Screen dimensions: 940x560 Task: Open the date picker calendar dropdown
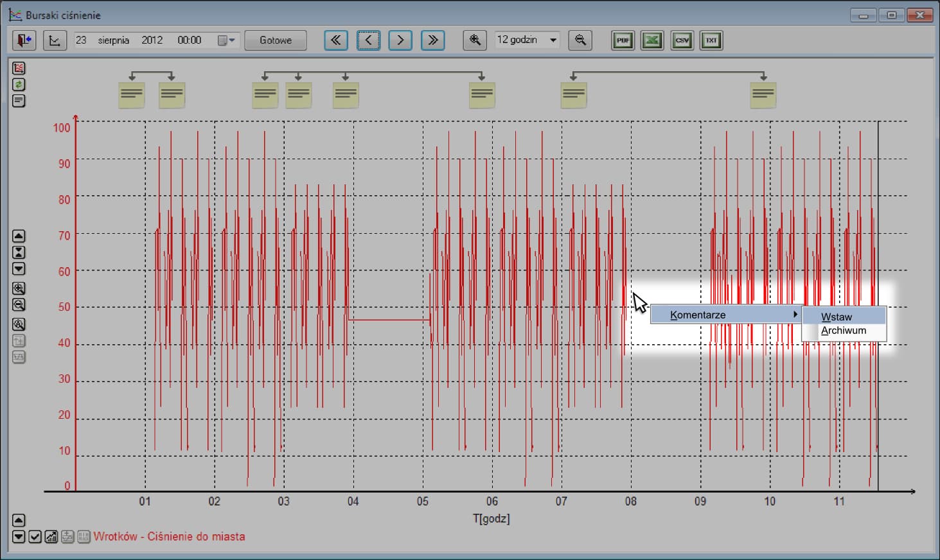[226, 40]
